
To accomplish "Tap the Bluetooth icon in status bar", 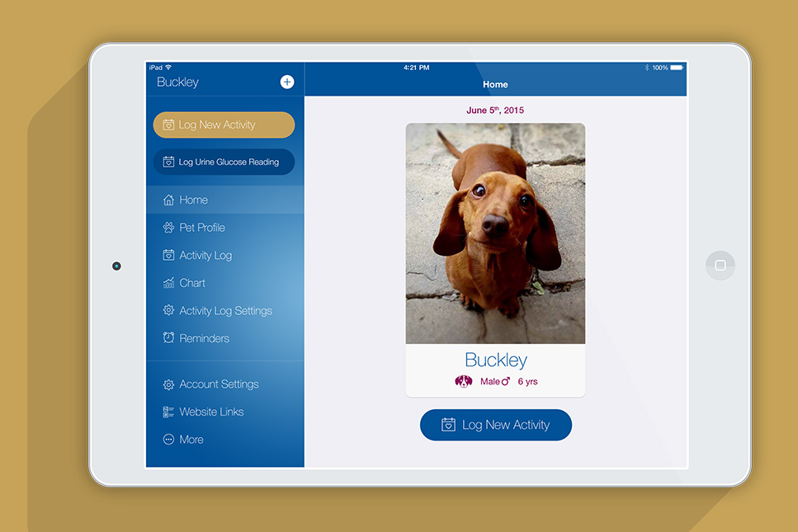I will pos(647,68).
